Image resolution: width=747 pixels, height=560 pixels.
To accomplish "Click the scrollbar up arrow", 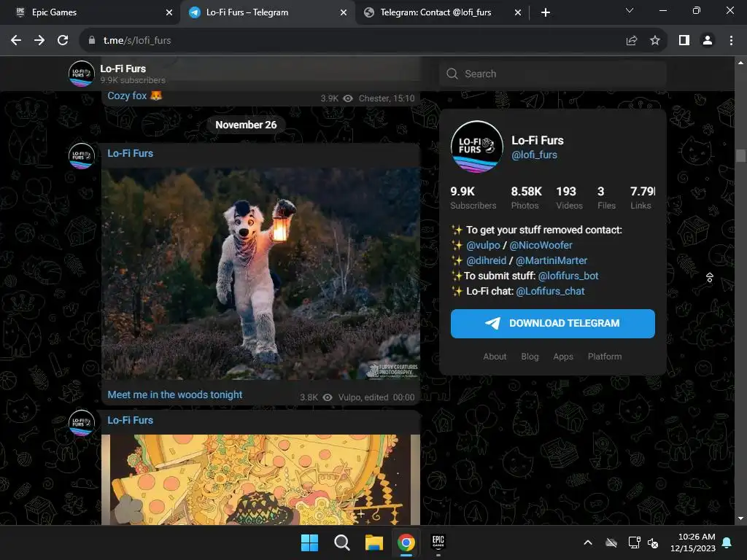I will [740, 63].
